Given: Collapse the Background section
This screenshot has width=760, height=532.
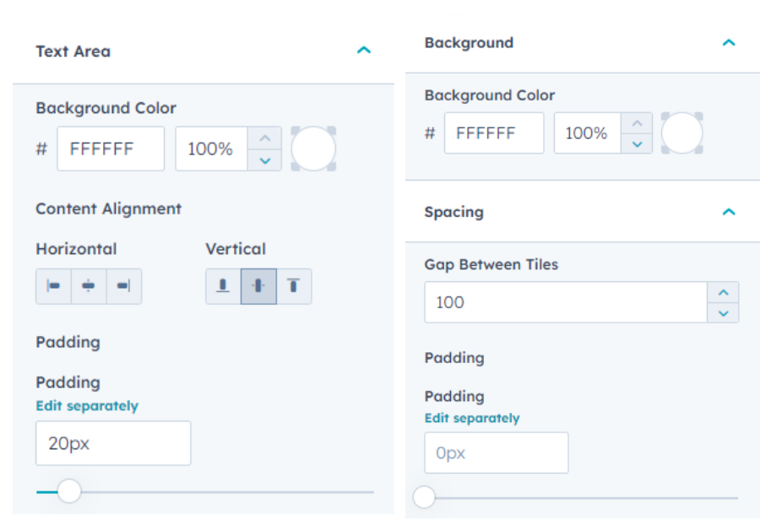Looking at the screenshot, I should click(729, 42).
